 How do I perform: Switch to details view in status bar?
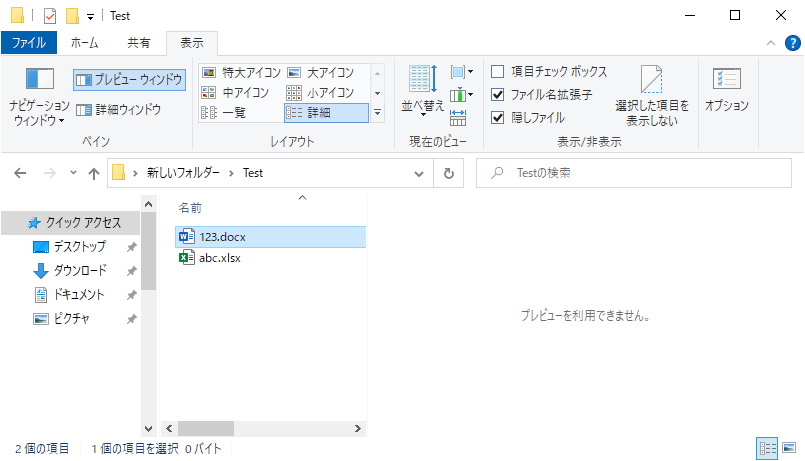tap(768, 449)
